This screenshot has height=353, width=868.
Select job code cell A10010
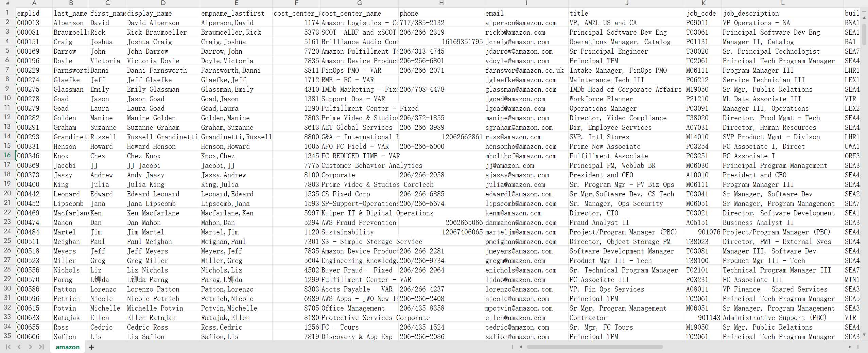pos(703,175)
